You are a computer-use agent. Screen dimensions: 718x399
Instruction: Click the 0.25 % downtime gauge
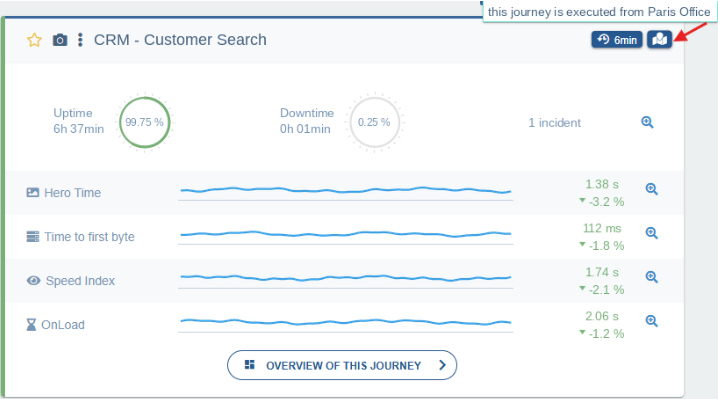[x=375, y=122]
